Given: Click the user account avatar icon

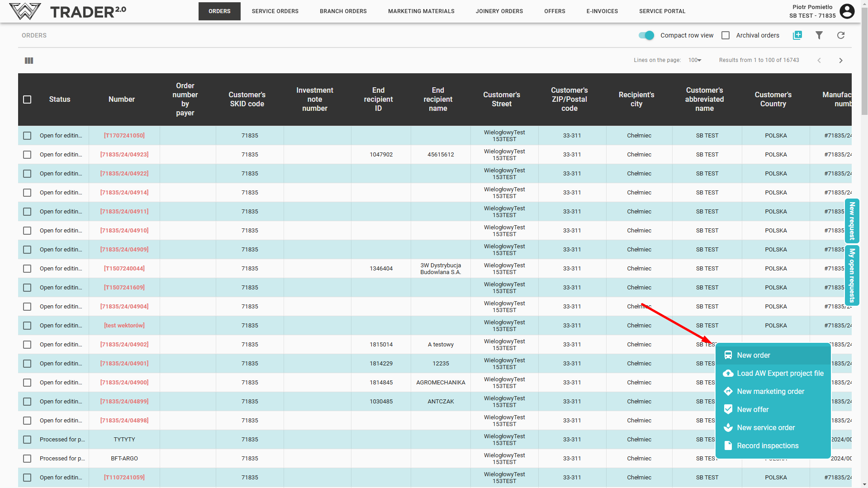Looking at the screenshot, I should click(x=847, y=11).
